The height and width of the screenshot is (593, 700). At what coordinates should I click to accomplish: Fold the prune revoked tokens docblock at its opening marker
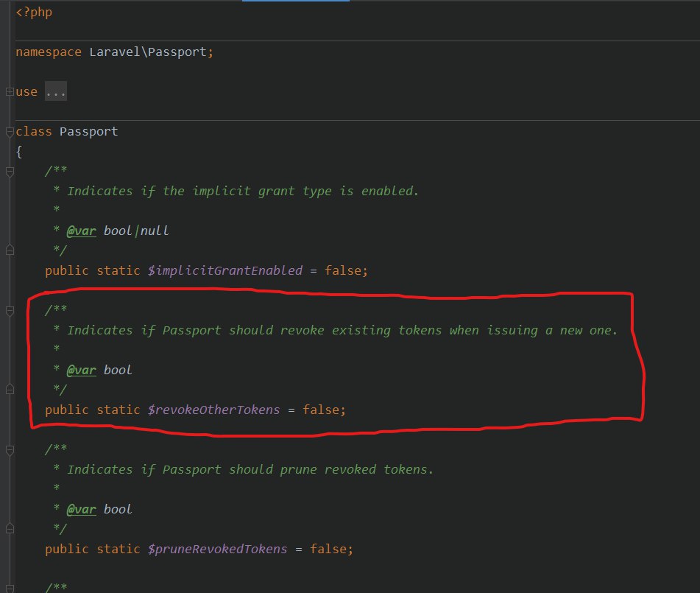coord(10,450)
